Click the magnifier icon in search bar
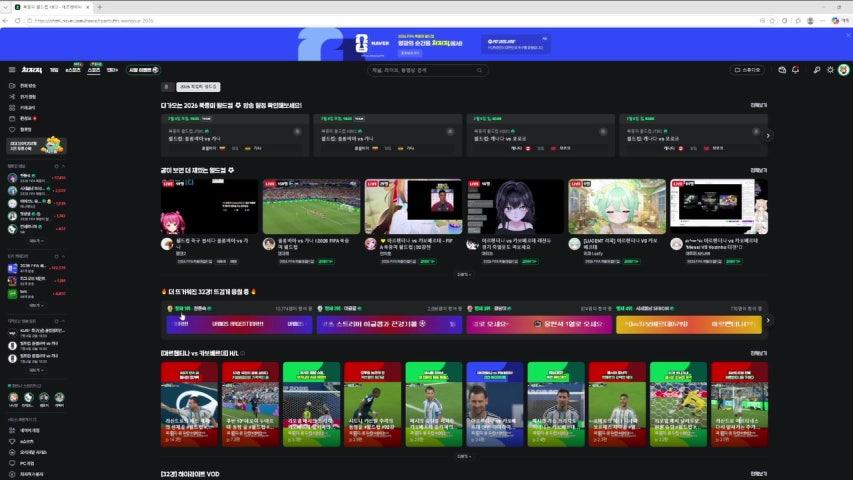Screen dimensions: 853x480 479,70
